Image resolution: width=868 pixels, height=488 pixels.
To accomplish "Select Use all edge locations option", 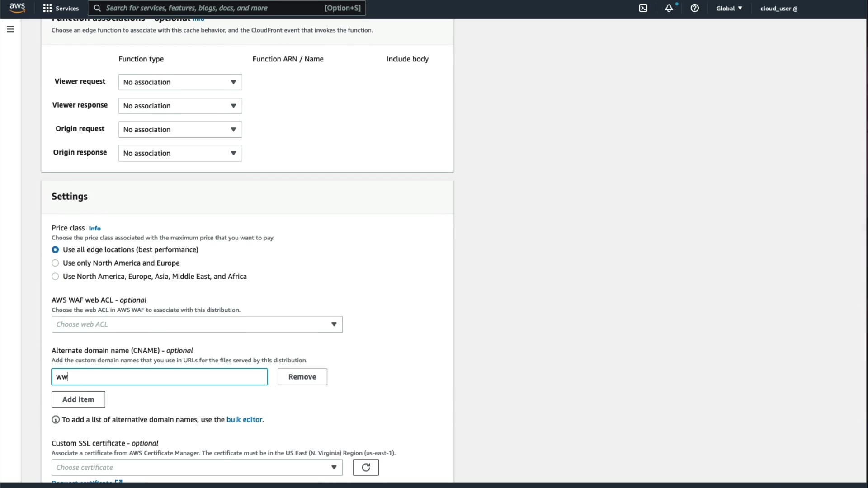I will click(55, 249).
